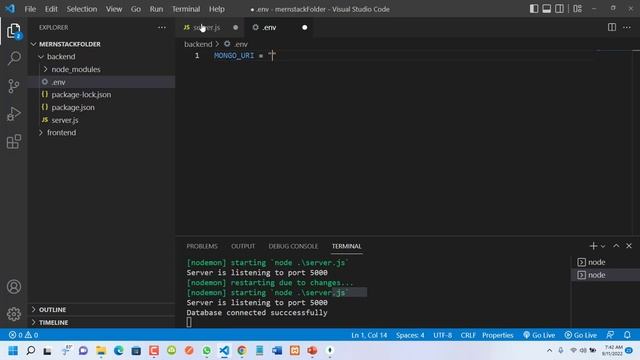The height and width of the screenshot is (360, 640).
Task: Open the Extensions view
Action: [14, 142]
